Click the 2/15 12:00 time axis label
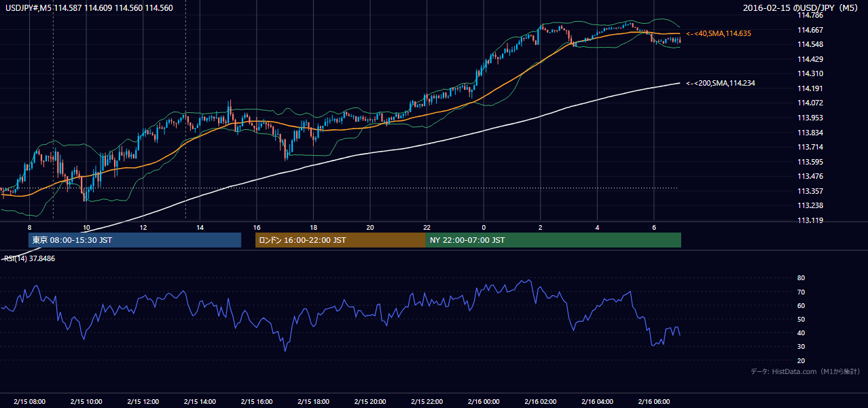The width and height of the screenshot is (868, 408). coord(143,402)
